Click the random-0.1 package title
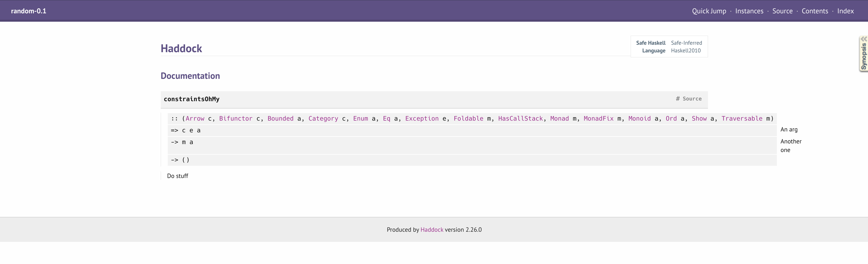The image size is (868, 264). pyautogui.click(x=29, y=11)
